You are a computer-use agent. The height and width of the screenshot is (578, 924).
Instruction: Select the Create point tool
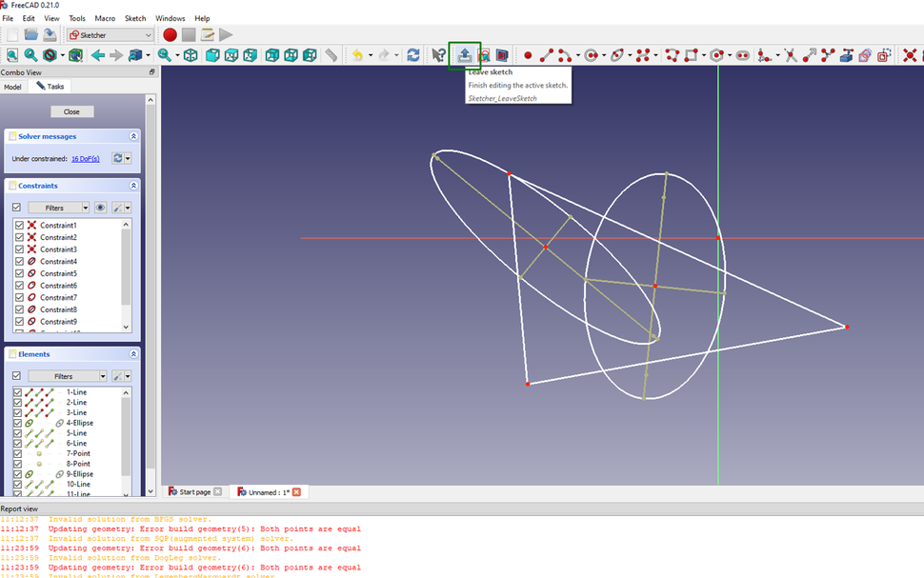point(528,55)
